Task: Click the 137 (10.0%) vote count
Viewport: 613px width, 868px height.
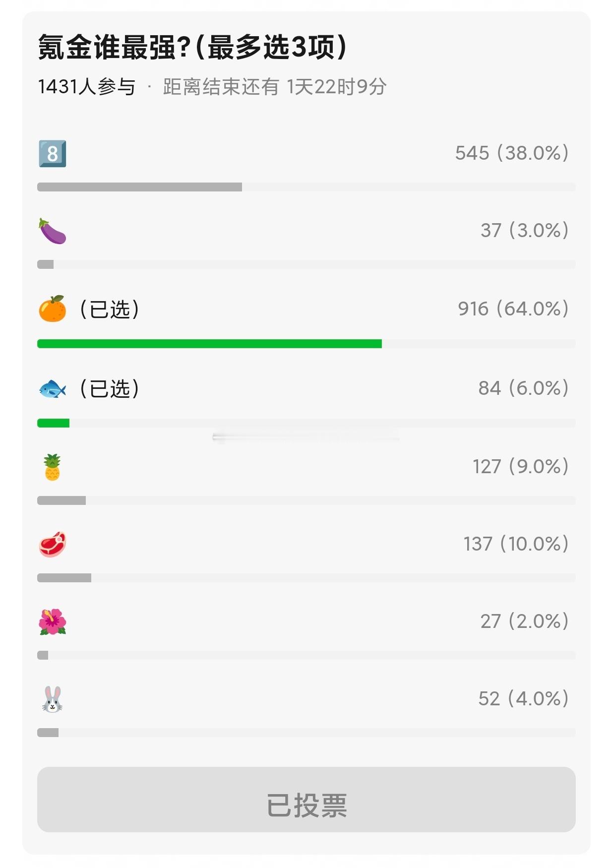Action: 516,544
